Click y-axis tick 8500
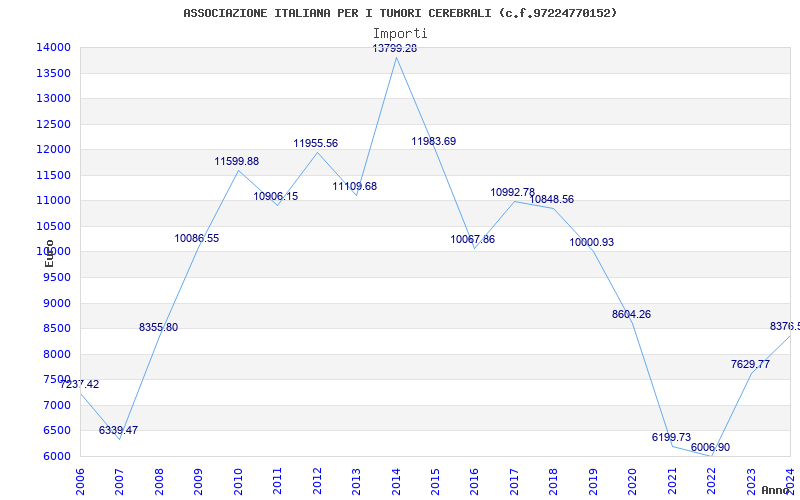The height and width of the screenshot is (500, 800). pos(57,328)
